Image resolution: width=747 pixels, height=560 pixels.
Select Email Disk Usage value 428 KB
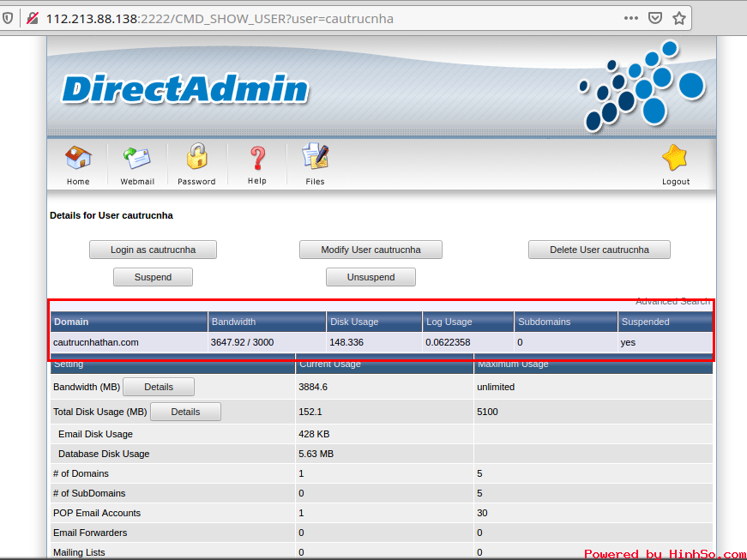314,434
